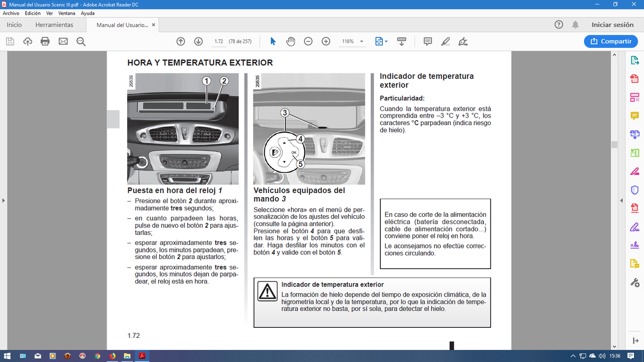Open the yellow Comment tool in right panel
This screenshot has width=644, height=362.
point(634,116)
